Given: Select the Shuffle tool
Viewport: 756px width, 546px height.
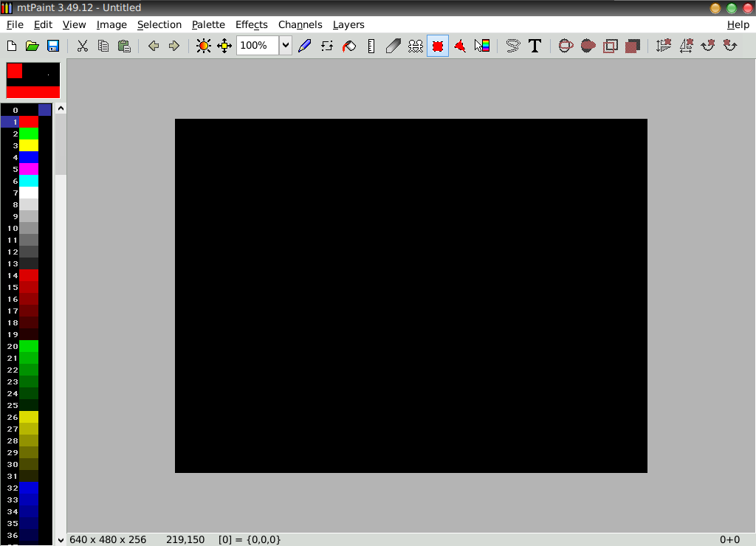Looking at the screenshot, I should 327,46.
